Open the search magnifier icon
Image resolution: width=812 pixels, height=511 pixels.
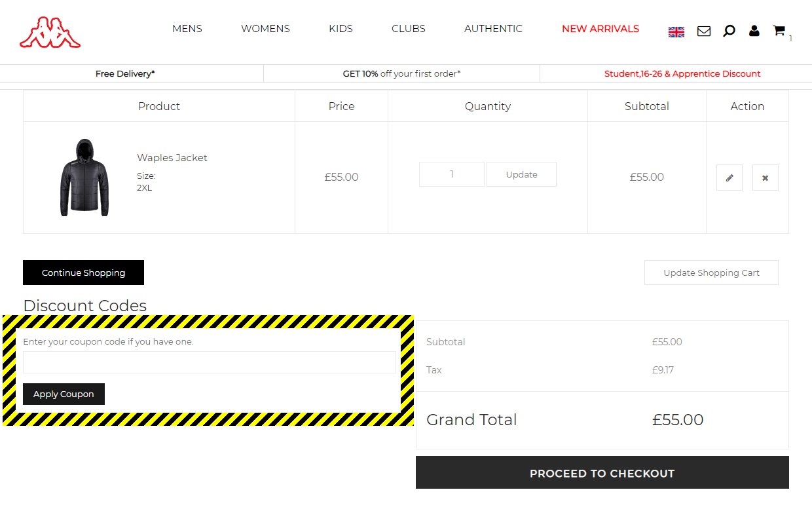point(729,31)
